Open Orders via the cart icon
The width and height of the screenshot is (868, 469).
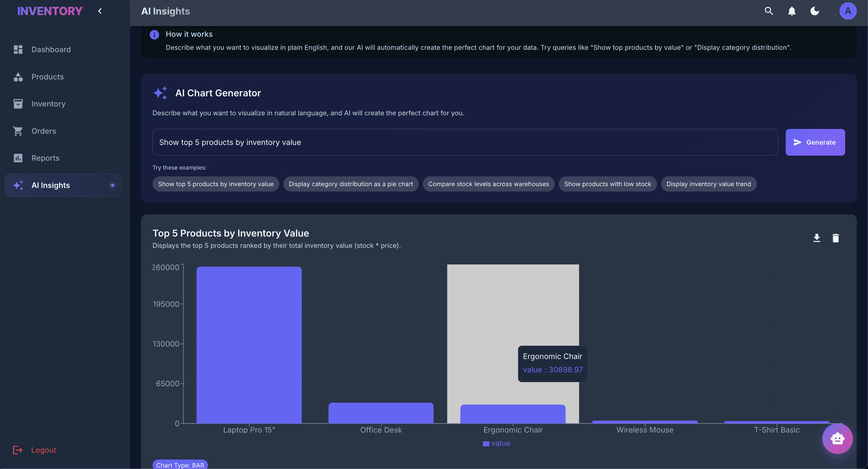pos(18,131)
